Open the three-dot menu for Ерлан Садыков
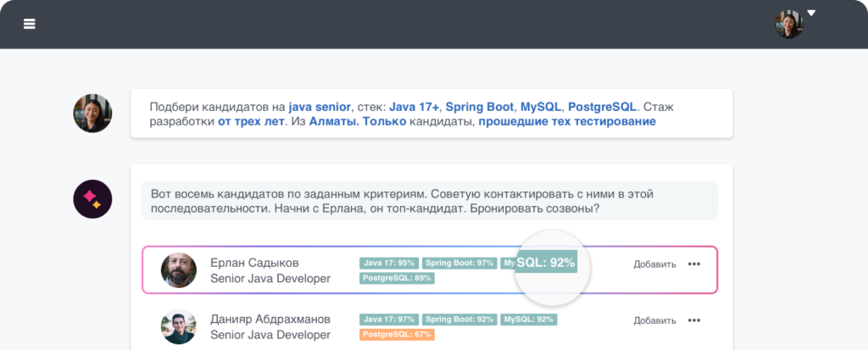The height and width of the screenshot is (350, 868). 694,264
